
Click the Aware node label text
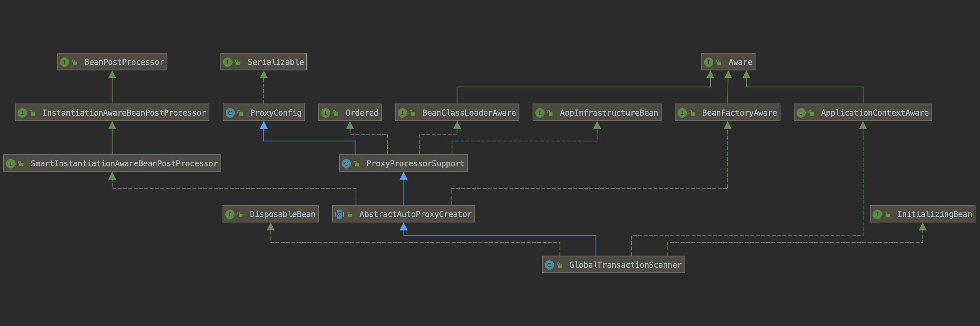point(740,62)
